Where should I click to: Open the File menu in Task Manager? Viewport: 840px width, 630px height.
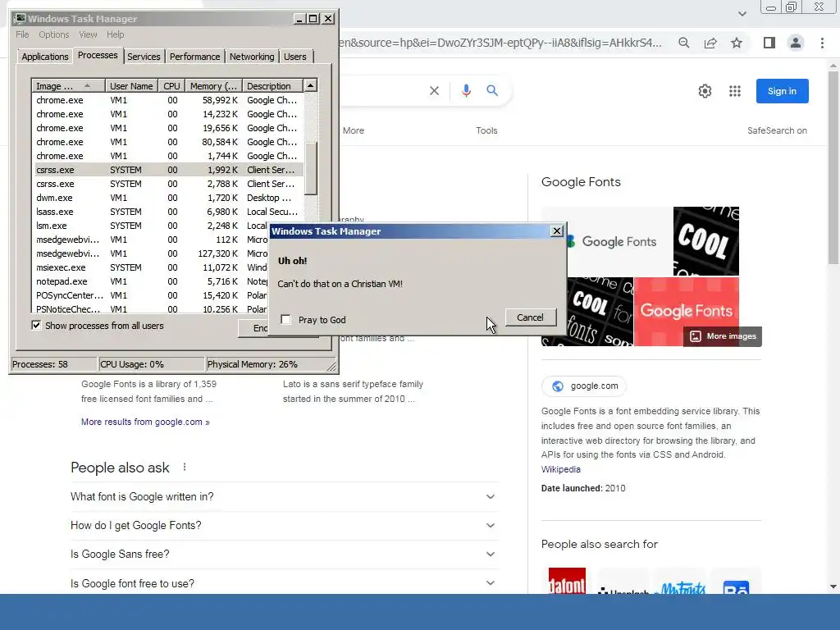tap(22, 34)
